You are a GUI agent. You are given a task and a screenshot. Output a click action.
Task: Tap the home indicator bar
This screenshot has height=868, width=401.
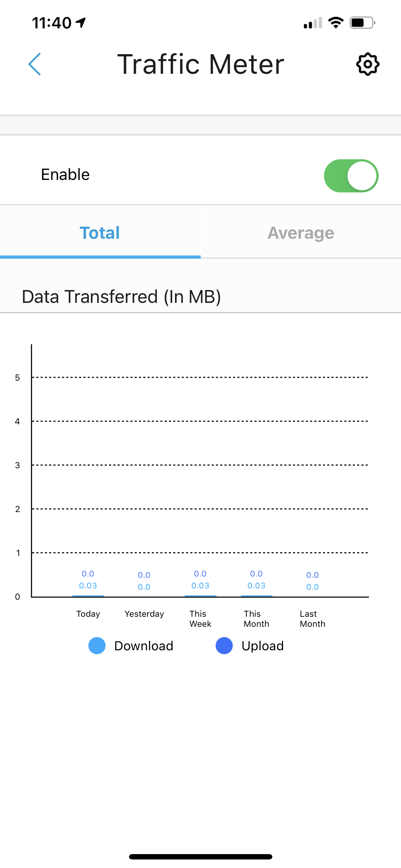[x=200, y=857]
